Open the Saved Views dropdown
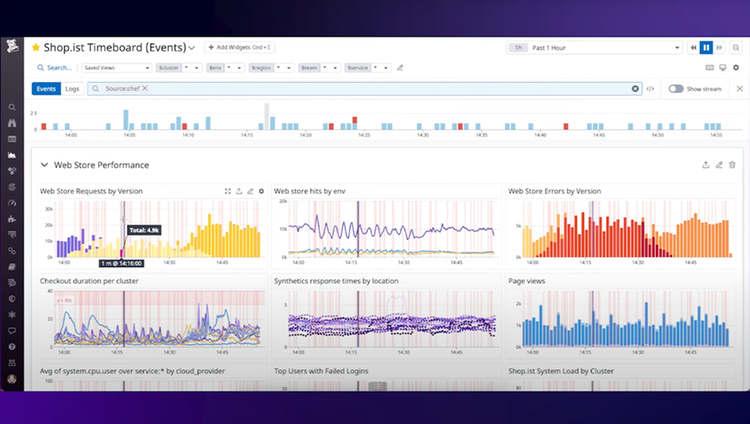 (x=117, y=68)
